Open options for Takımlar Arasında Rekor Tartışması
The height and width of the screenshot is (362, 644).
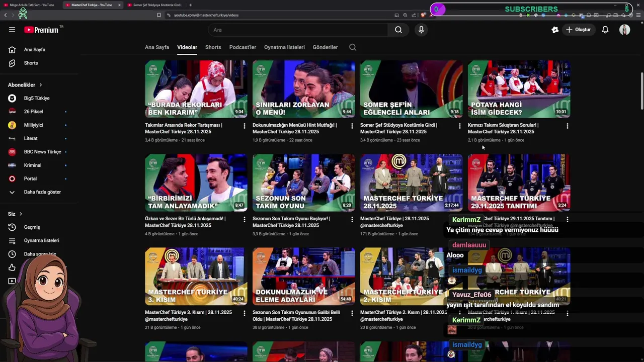245,126
